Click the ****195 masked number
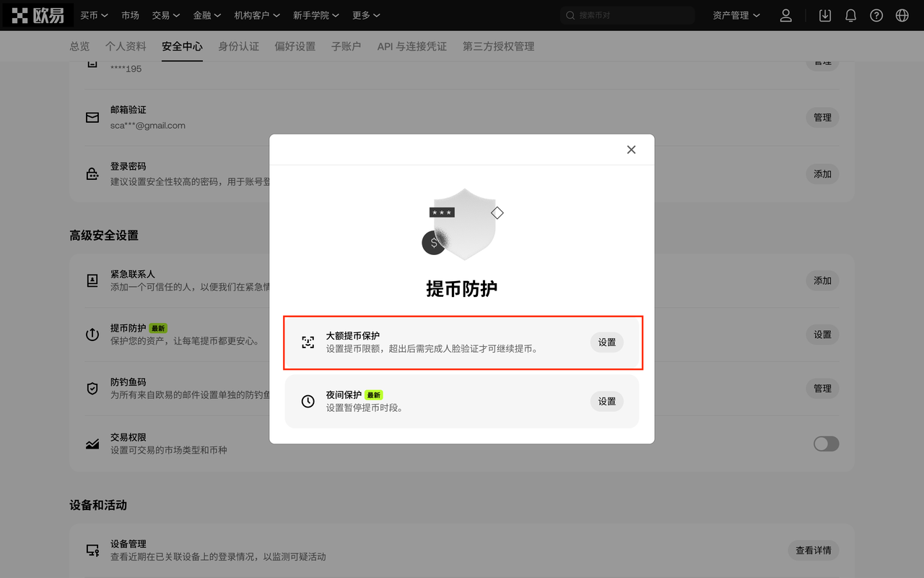924x578 pixels. tap(126, 69)
